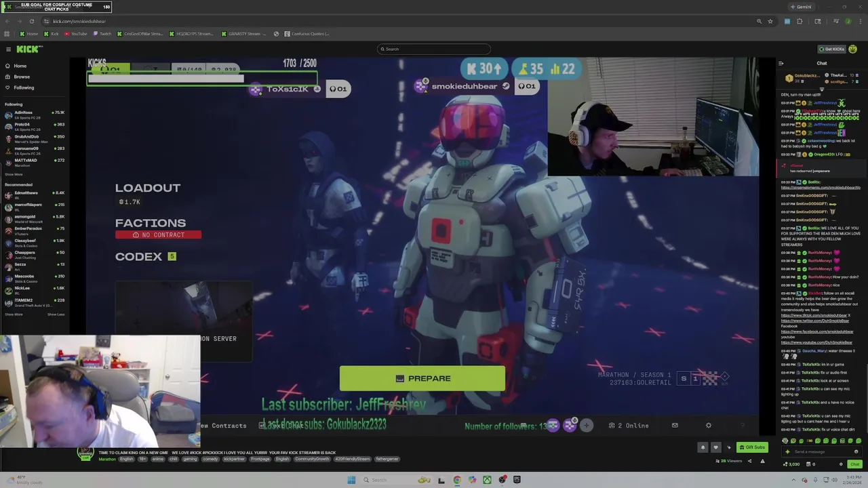
Task: Click 2 Online social indicator
Action: 629,426
